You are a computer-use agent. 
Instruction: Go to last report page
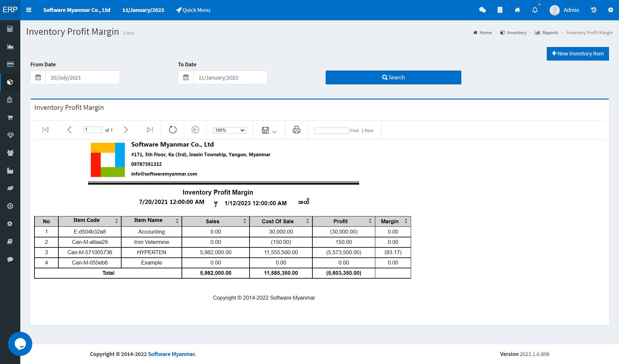pos(150,129)
